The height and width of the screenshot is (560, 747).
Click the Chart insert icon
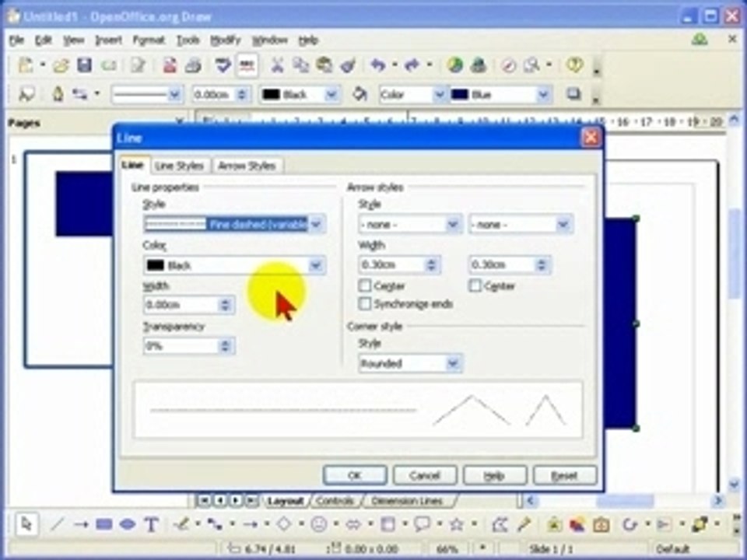455,65
